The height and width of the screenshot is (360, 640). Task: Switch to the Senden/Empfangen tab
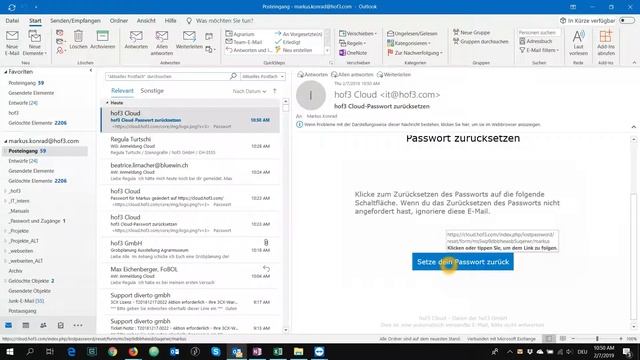click(75, 20)
